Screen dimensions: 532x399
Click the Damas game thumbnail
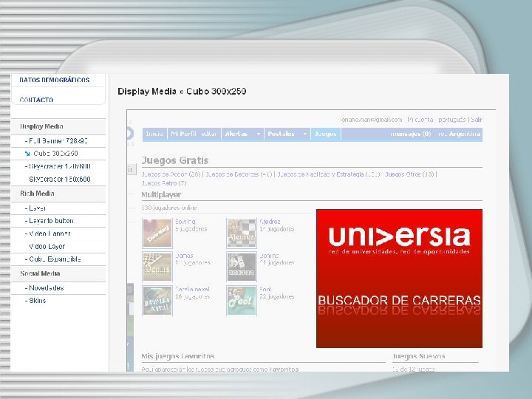(157, 267)
